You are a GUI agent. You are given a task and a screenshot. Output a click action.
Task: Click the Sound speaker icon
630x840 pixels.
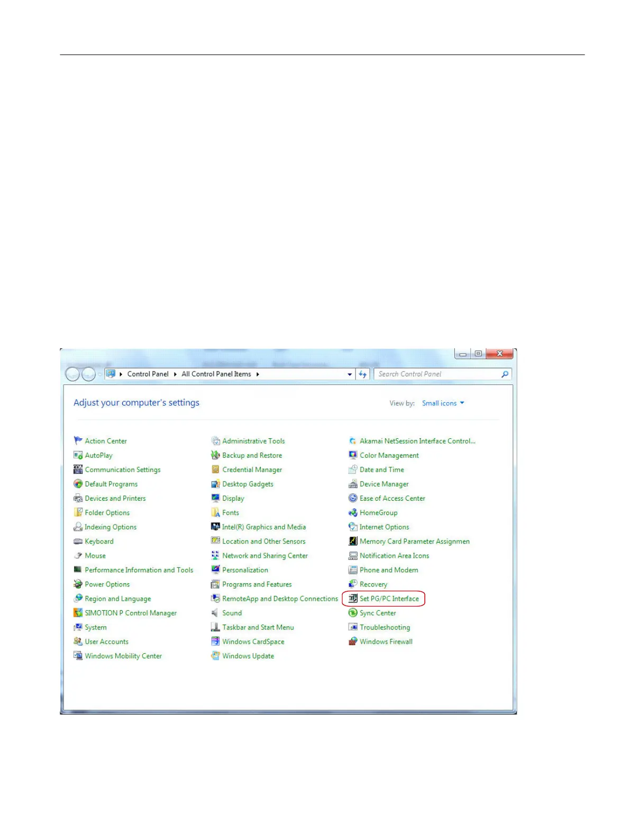[x=215, y=612]
